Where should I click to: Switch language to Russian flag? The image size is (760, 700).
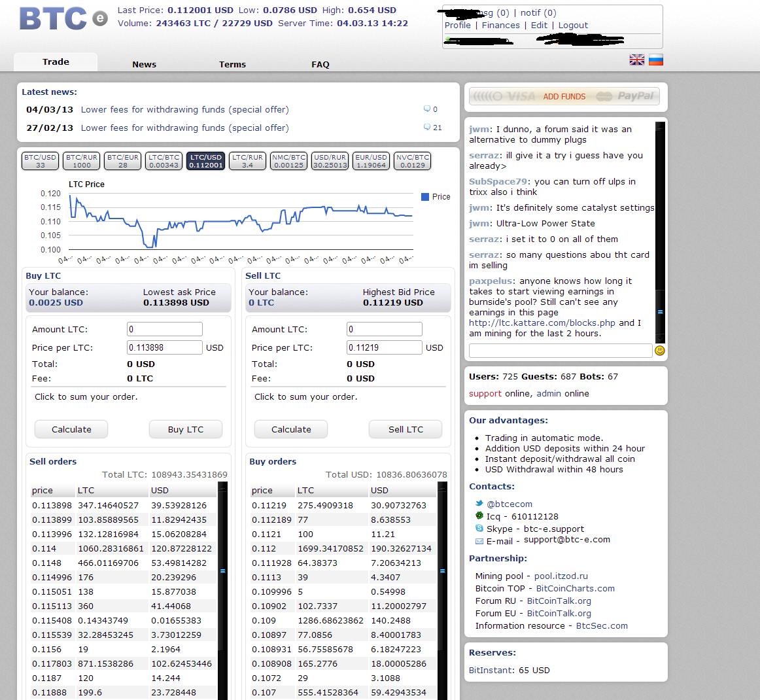656,60
